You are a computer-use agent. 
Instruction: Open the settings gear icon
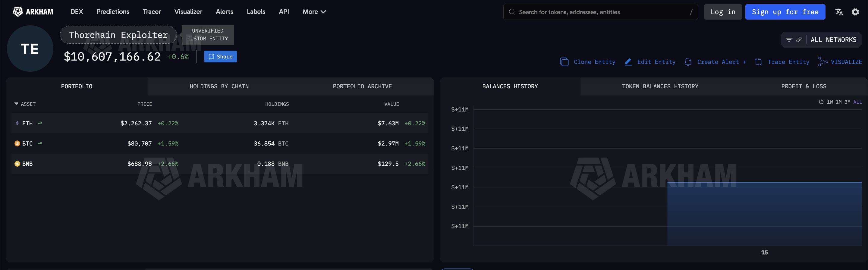[x=855, y=12]
